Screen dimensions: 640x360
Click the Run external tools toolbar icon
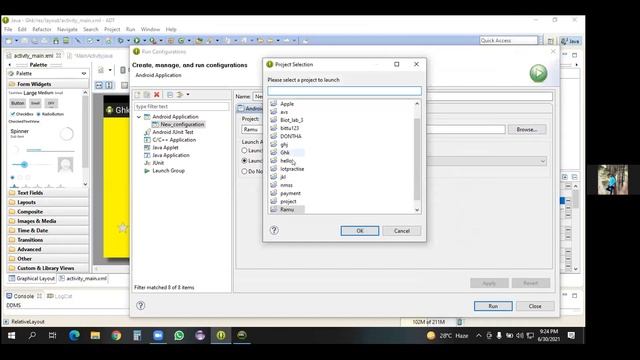(153, 40)
